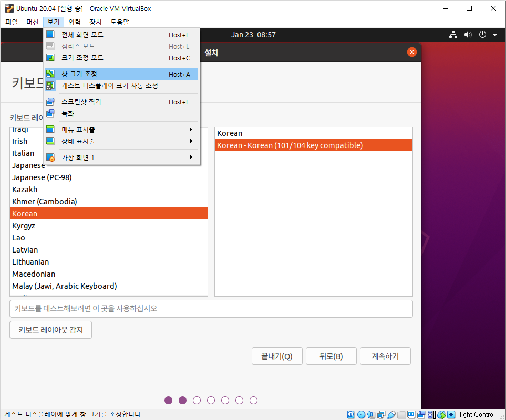Click the Menu bar (메뉴 표시줄) icon

[50, 130]
